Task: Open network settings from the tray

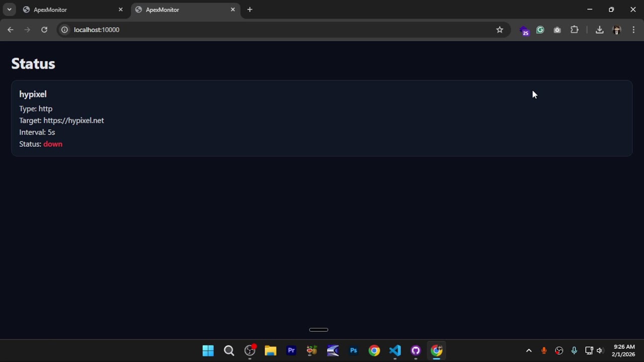Action: click(589, 351)
